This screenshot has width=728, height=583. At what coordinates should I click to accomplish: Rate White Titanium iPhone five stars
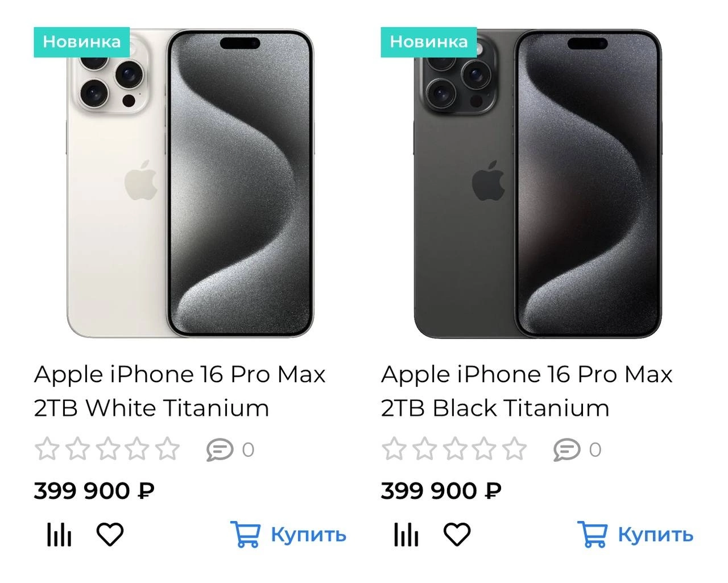click(x=168, y=449)
